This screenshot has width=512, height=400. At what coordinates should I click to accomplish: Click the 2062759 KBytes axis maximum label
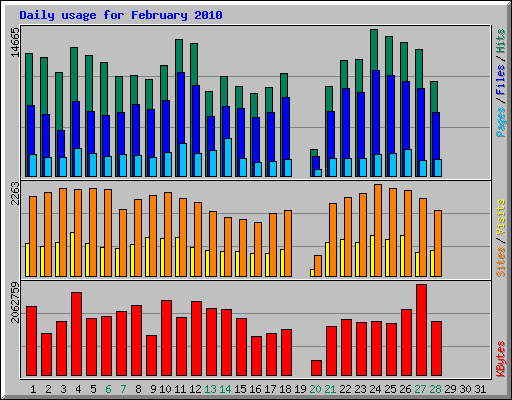coord(15,302)
